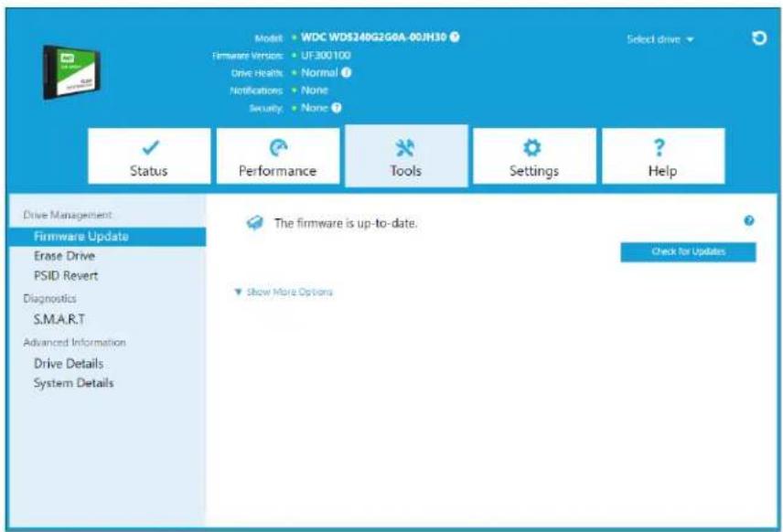Click the Drive Health Normal value
Image resolution: width=783 pixels, height=532 pixels.
tap(319, 73)
